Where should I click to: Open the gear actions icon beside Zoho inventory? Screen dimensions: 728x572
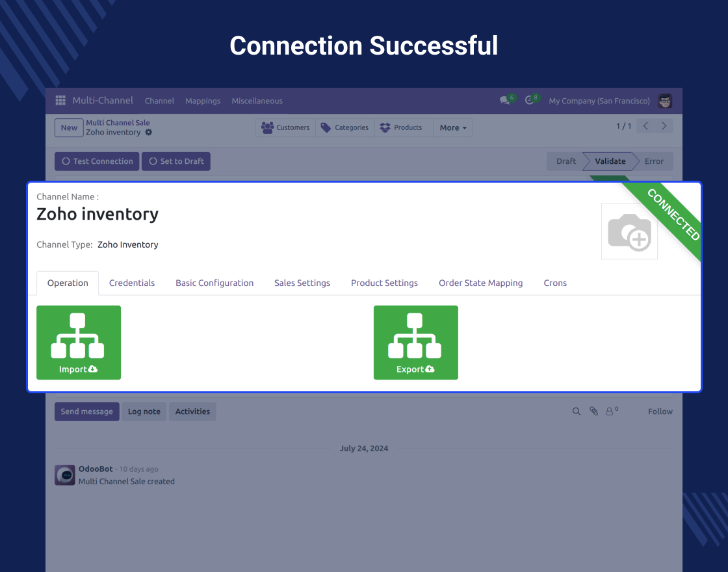pyautogui.click(x=149, y=133)
